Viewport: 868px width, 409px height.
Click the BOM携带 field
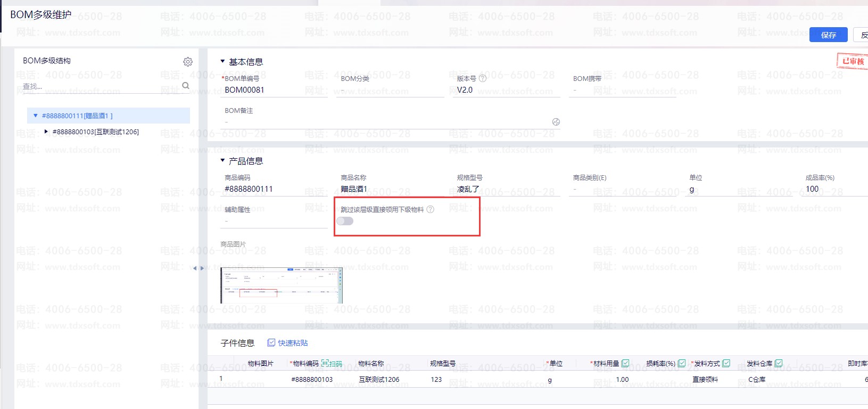(623, 90)
